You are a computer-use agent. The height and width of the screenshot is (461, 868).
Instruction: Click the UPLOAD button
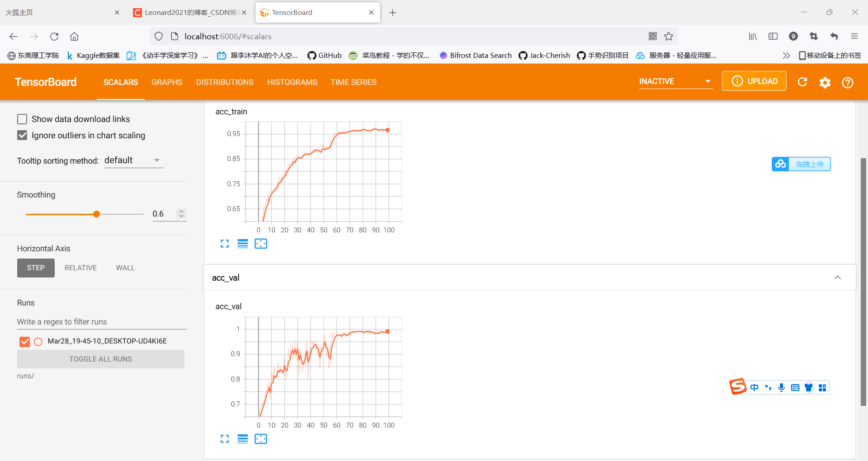pos(754,81)
